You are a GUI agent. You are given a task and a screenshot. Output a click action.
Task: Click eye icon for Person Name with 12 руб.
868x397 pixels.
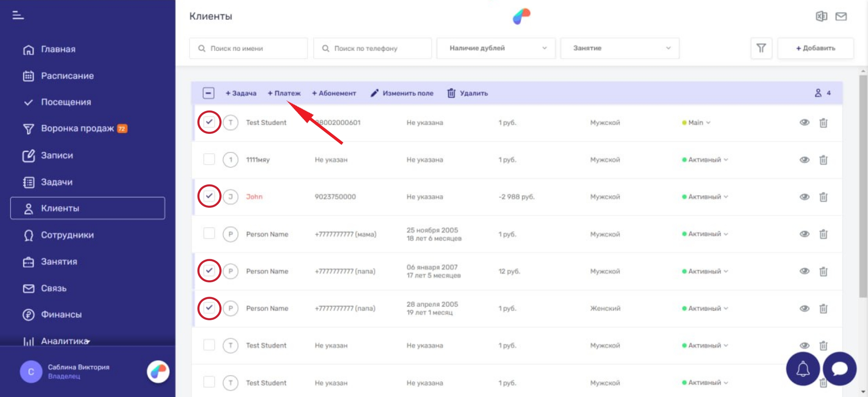pos(804,271)
